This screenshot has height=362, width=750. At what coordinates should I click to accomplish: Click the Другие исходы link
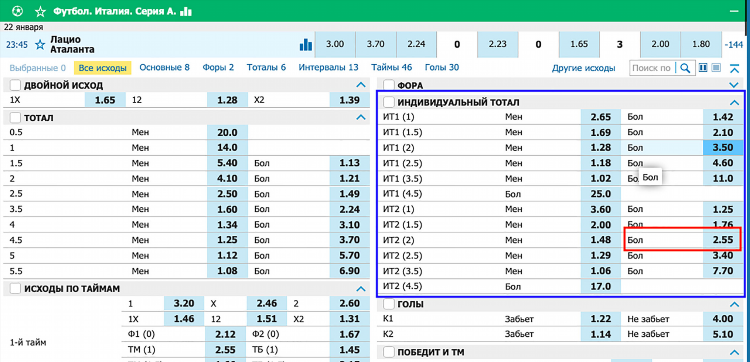(x=584, y=68)
